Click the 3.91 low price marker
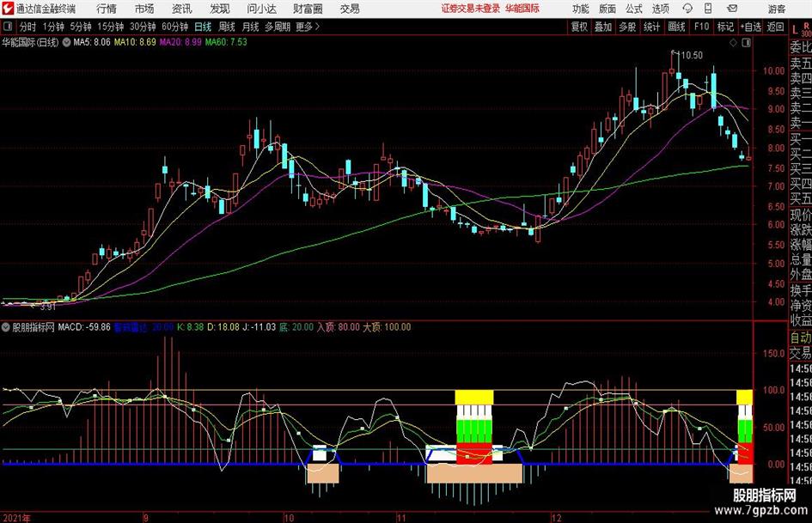812x523 pixels. [47, 307]
